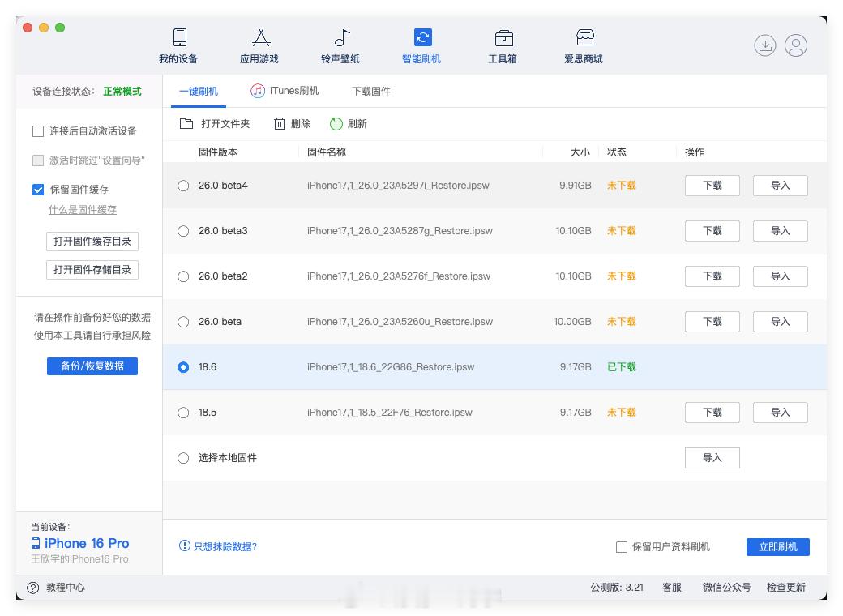Click the 备份/恢复数据 button
843x616 pixels.
point(92,366)
